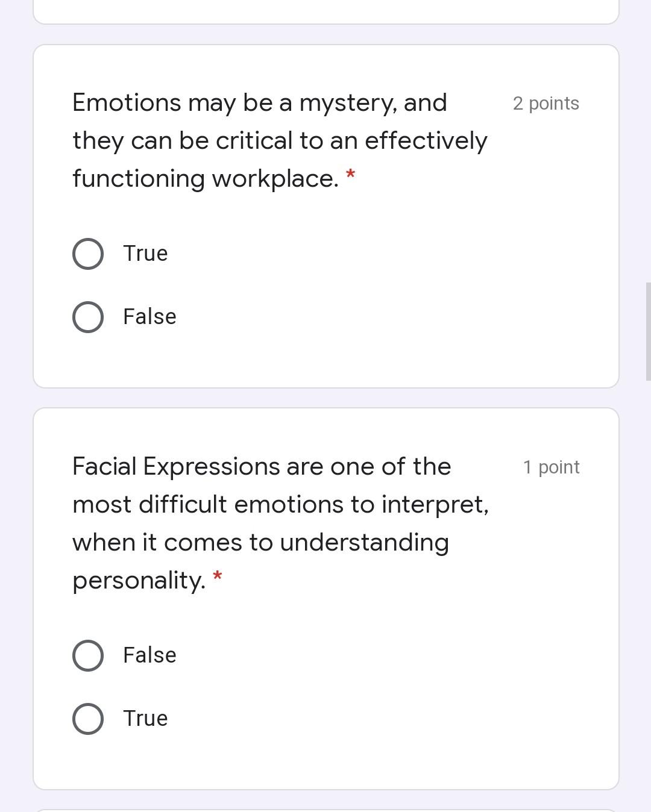Viewport: 651px width, 812px height.
Task: Select True for the facial expressions question
Action: click(x=87, y=717)
